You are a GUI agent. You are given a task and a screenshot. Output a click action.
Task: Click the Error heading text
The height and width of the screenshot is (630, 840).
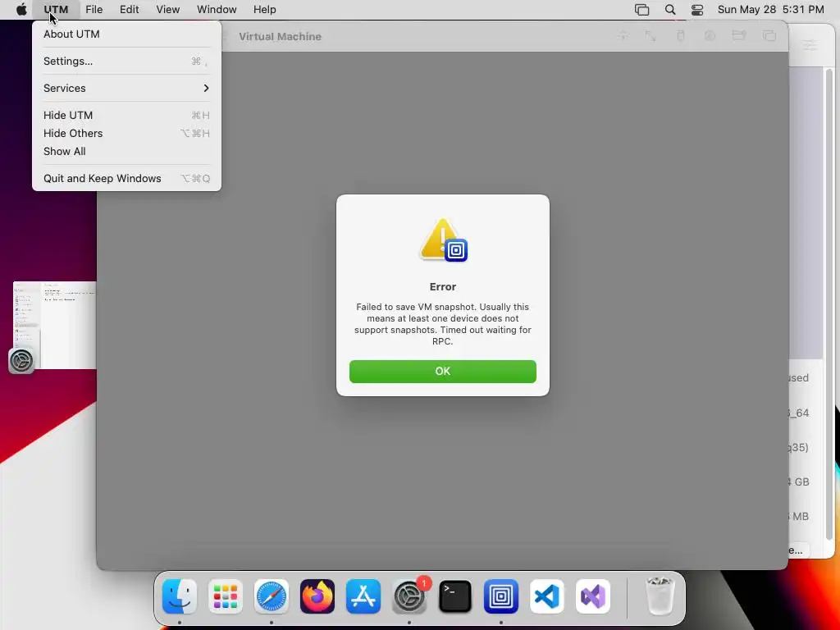click(x=442, y=286)
